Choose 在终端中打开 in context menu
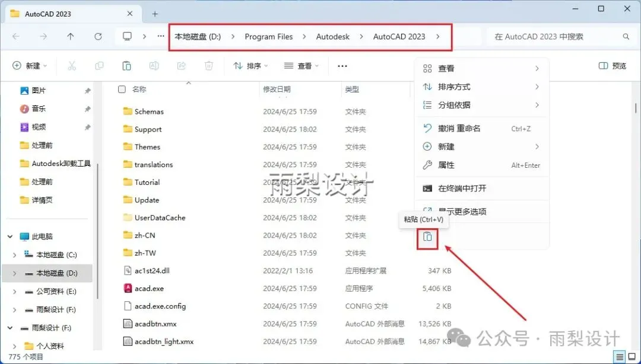Image resolution: width=641 pixels, height=364 pixels. coord(481,189)
